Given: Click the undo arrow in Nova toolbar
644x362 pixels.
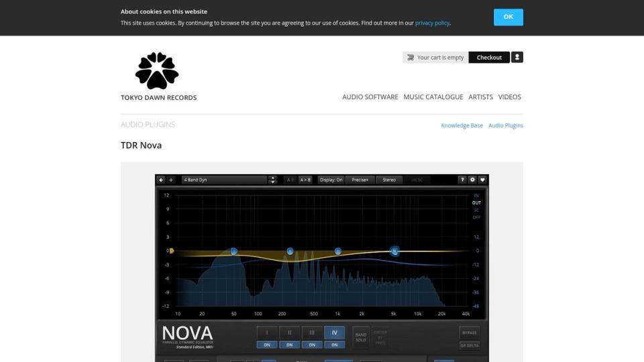Looking at the screenshot, I should click(x=161, y=180).
